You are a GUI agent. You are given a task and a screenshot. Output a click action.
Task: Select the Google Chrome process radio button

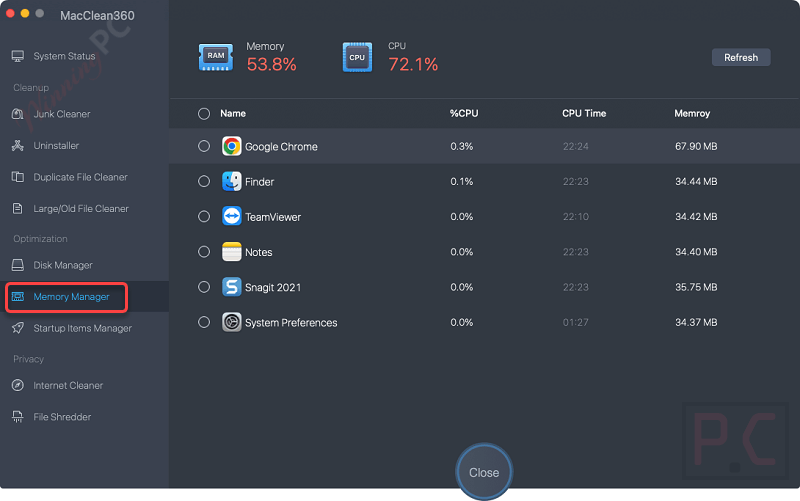(x=204, y=146)
